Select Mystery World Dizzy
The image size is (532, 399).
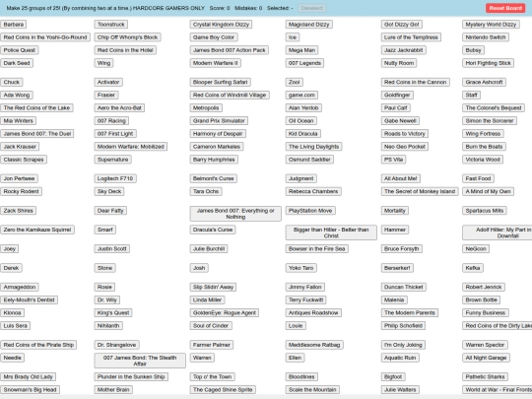click(x=491, y=25)
